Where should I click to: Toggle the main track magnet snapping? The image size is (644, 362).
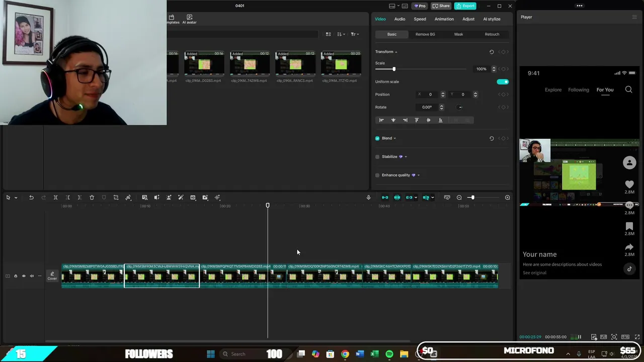click(385, 198)
